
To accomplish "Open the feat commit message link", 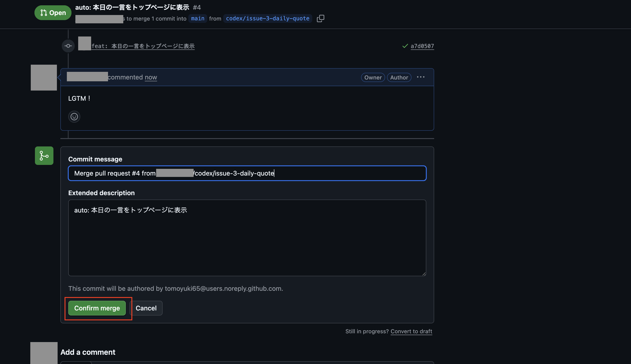I will (143, 46).
